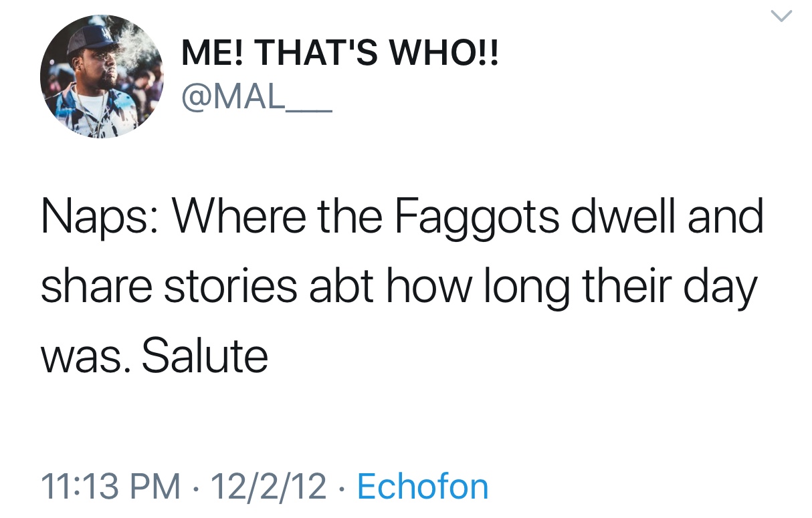Select the word Salute in the tweet

click(x=205, y=356)
